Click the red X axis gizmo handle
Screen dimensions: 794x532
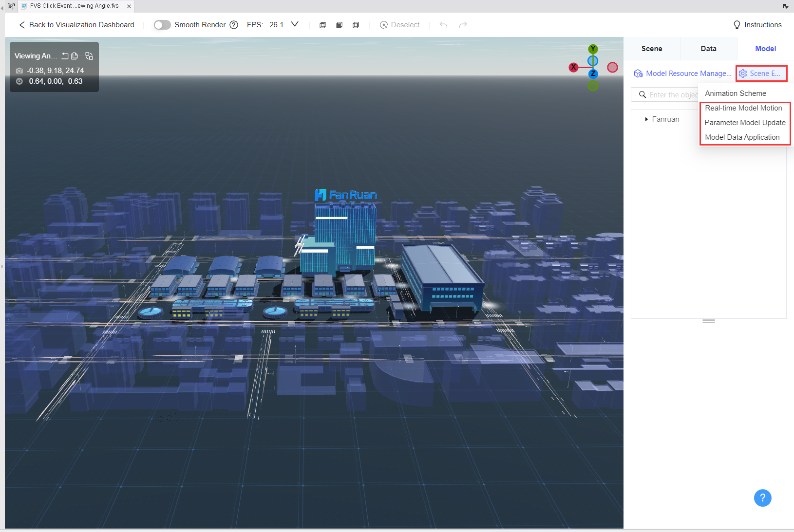[x=573, y=67]
